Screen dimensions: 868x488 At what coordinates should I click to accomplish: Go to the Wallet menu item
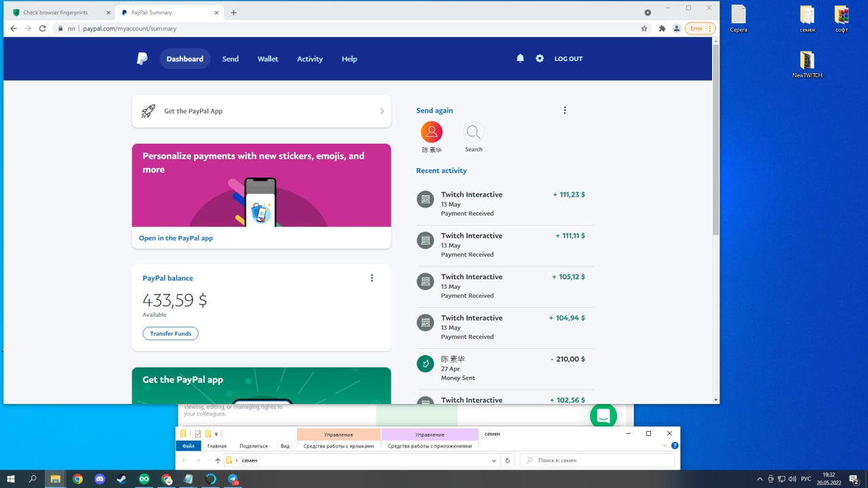click(x=268, y=59)
